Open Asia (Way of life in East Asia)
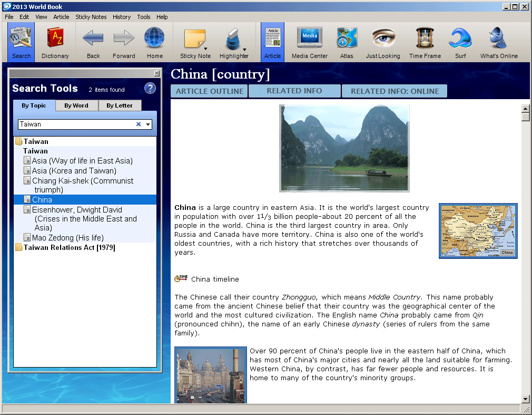The width and height of the screenshot is (532, 415). 82,161
